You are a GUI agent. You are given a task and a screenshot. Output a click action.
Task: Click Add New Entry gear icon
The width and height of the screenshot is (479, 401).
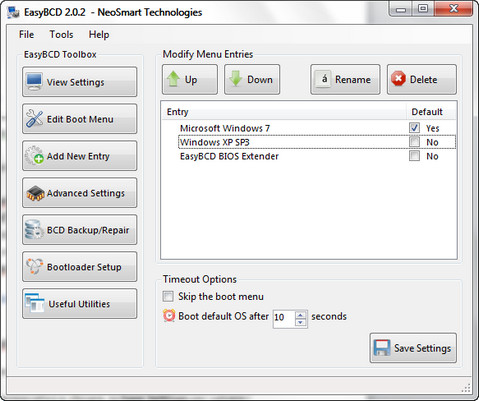coord(34,155)
